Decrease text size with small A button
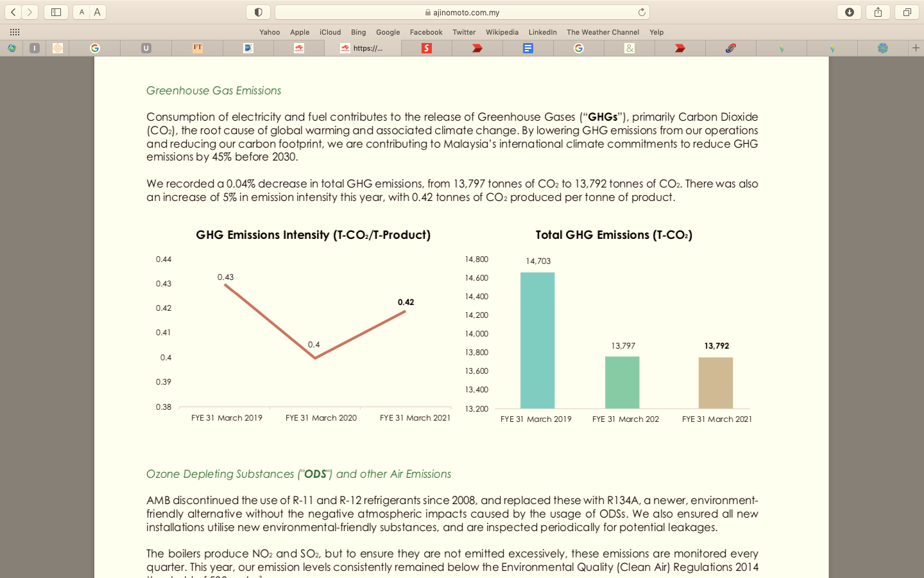The image size is (924, 578). tap(81, 12)
